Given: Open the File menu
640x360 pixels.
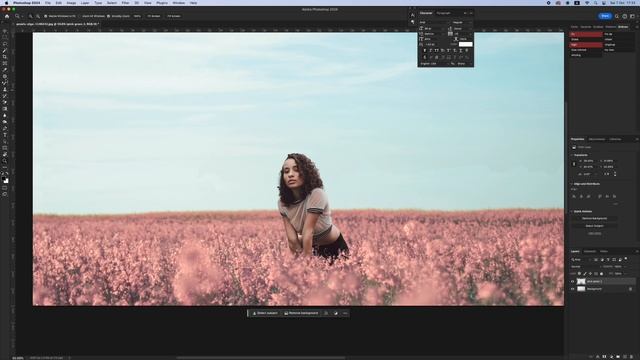Looking at the screenshot, I should (48, 3).
